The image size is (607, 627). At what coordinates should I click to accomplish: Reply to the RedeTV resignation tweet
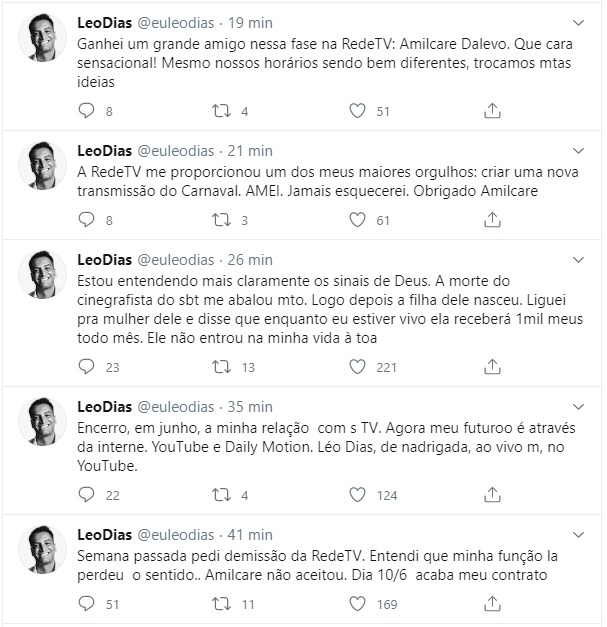click(85, 603)
